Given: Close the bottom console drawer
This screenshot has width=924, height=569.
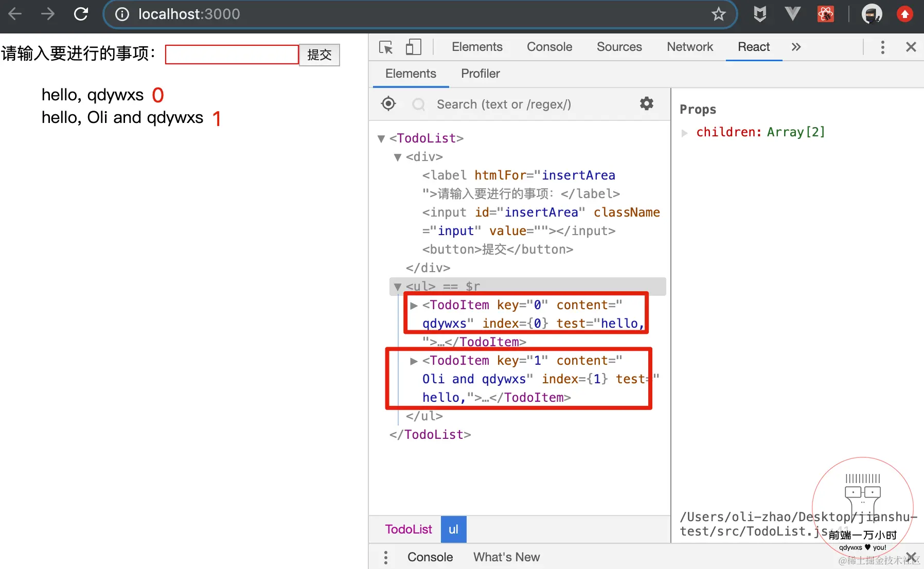Looking at the screenshot, I should click(x=911, y=557).
